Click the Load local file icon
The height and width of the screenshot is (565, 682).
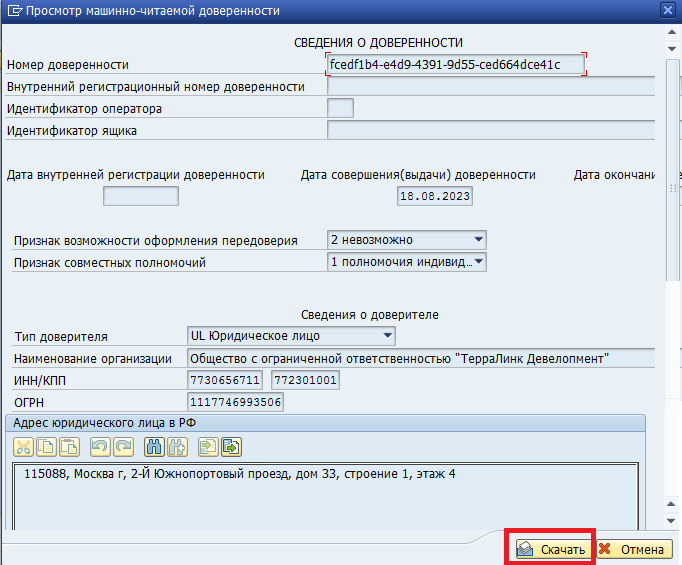(210, 446)
